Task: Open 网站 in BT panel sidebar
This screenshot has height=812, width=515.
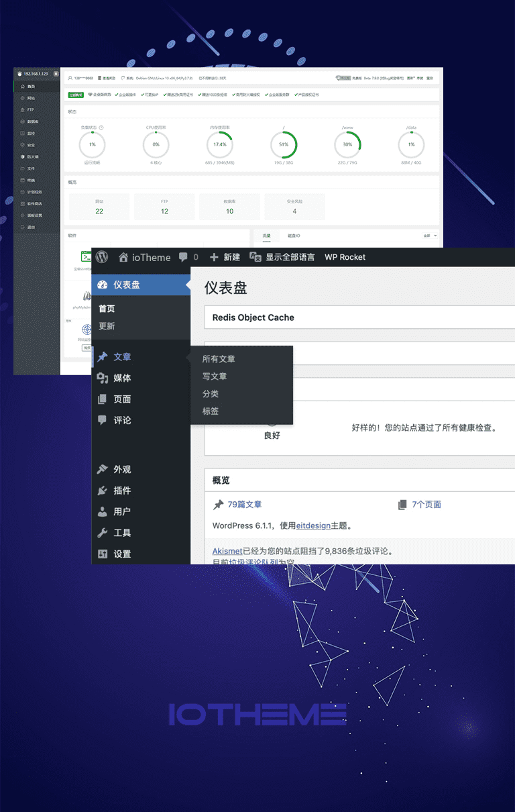Action: 32,98
